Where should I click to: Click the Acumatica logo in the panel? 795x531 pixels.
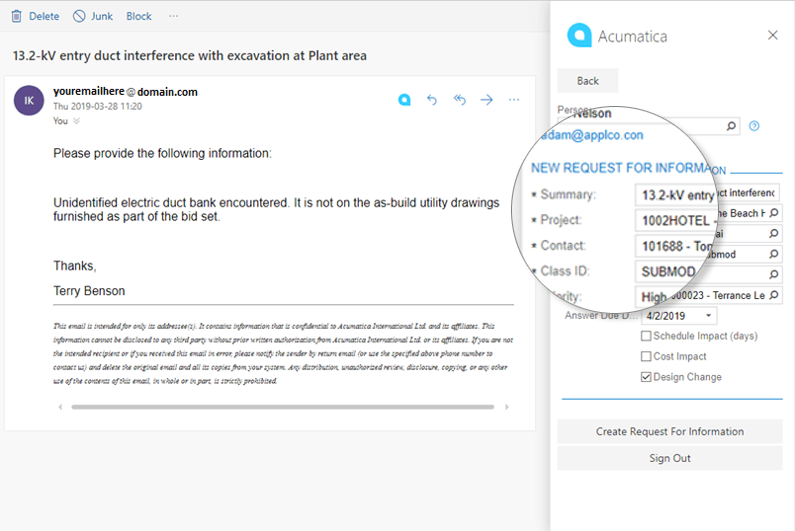point(580,36)
